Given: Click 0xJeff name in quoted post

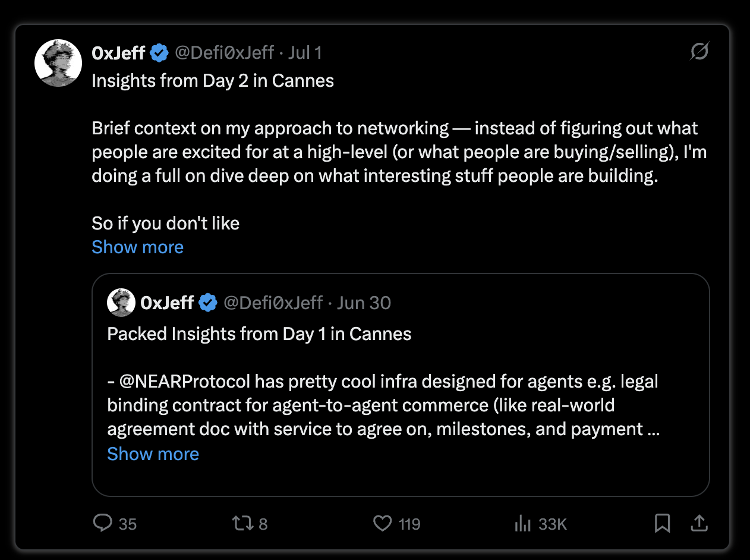Looking at the screenshot, I should pyautogui.click(x=167, y=303).
